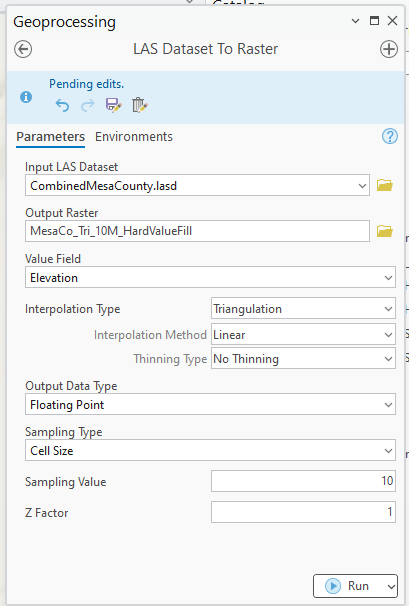
Task: Click the Z Factor input field
Action: 303,512
